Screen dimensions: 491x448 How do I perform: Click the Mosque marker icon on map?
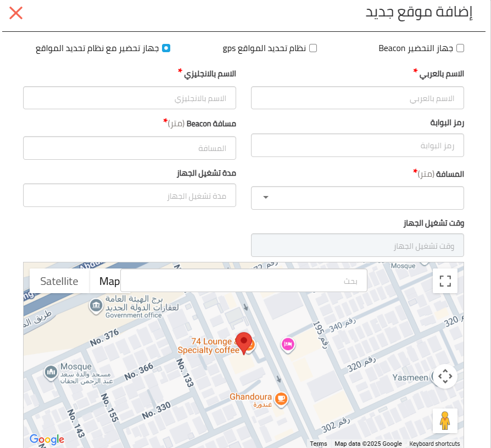tap(51, 373)
